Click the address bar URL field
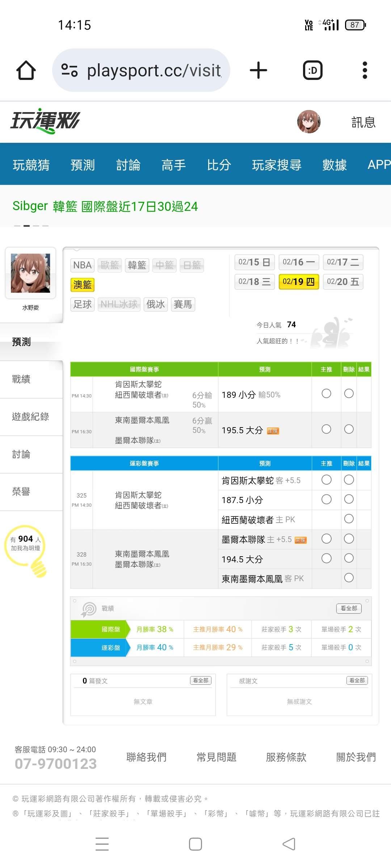This screenshot has width=391, height=868. tap(141, 70)
